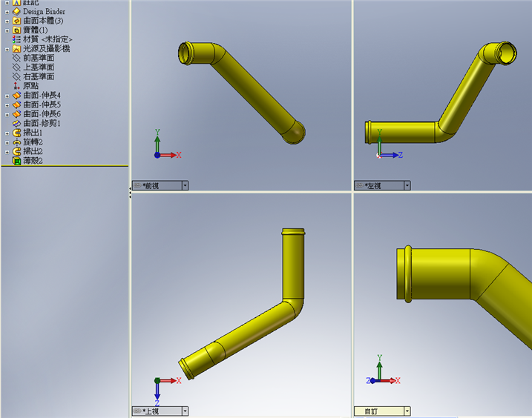This screenshot has height=418, width=532.
Task: Click the collapse arrows on the feature tree splitter
Action: (130, 193)
